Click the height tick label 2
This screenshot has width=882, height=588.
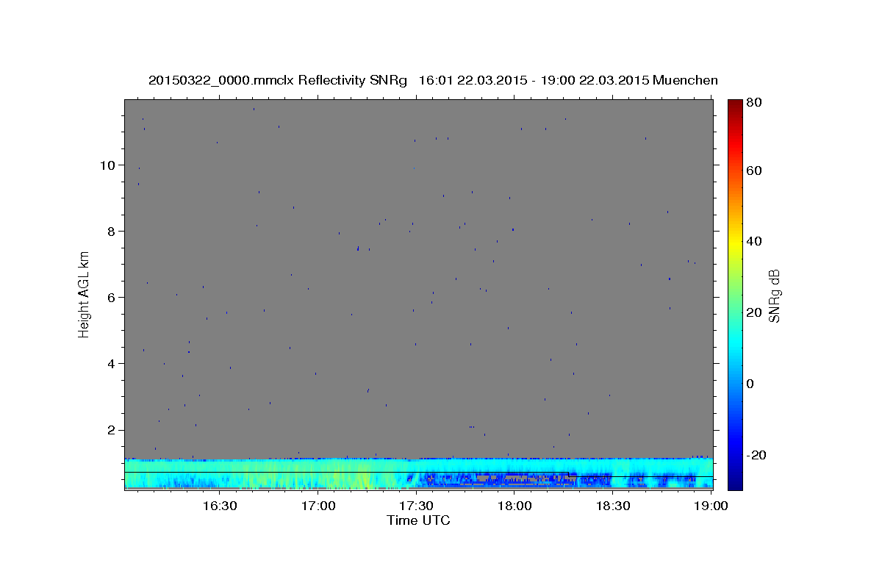112,430
